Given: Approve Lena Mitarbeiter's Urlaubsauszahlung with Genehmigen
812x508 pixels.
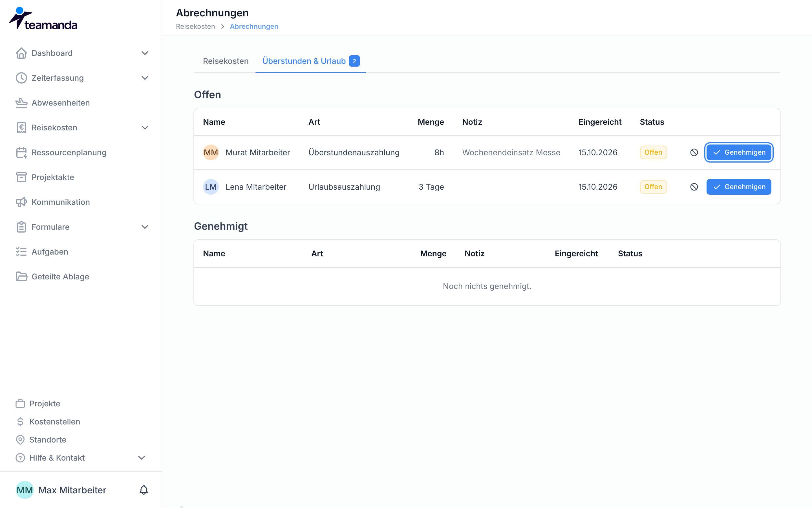Looking at the screenshot, I should point(739,187).
